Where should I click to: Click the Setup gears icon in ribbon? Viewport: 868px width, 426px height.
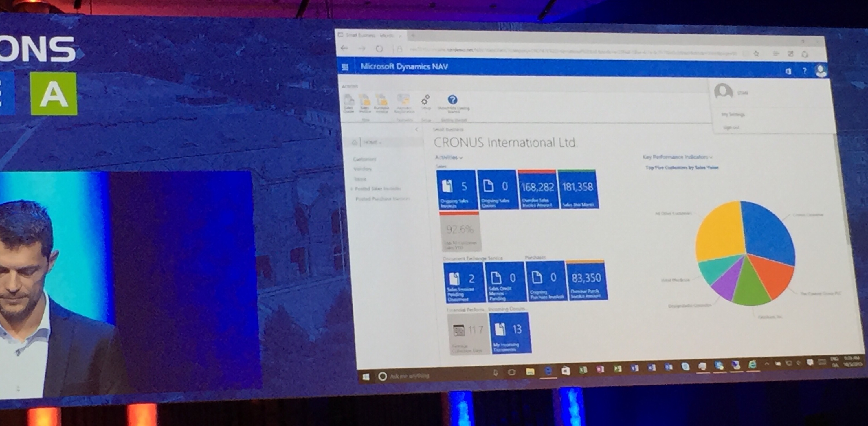[425, 100]
